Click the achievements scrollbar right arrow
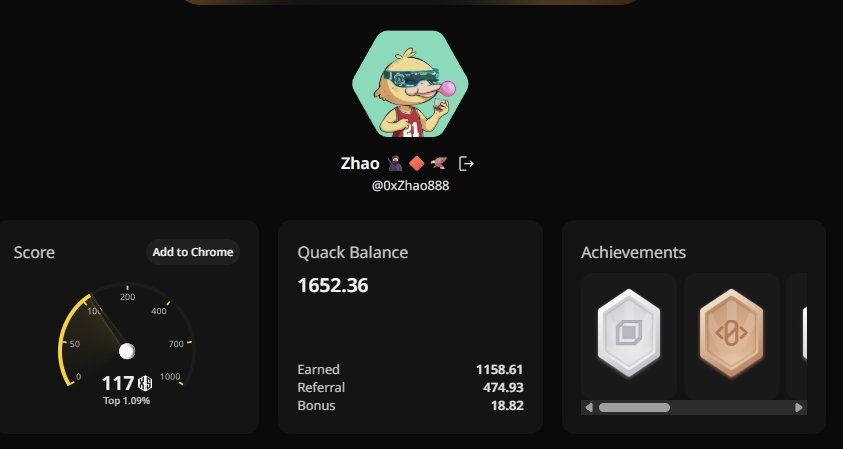This screenshot has height=449, width=843. (x=799, y=408)
